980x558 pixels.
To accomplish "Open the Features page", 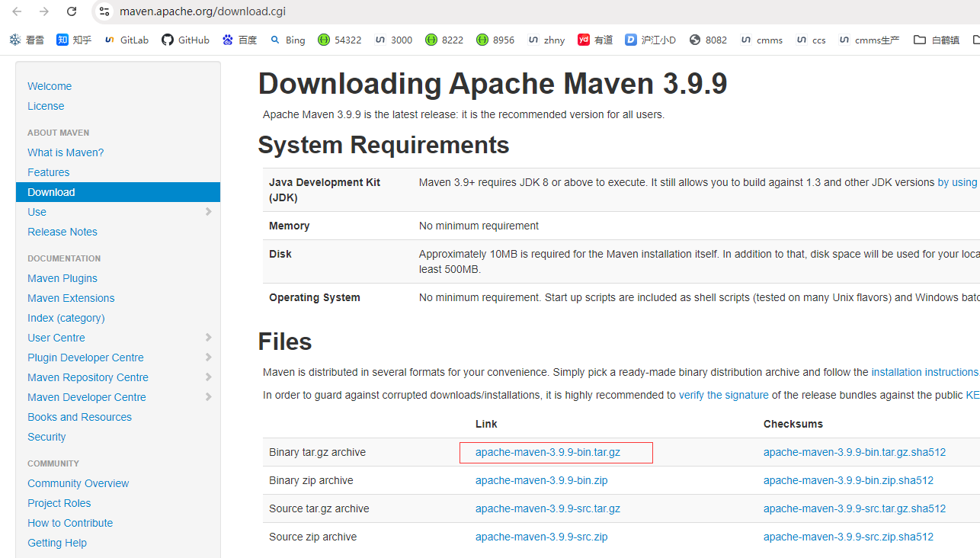I will (x=49, y=172).
